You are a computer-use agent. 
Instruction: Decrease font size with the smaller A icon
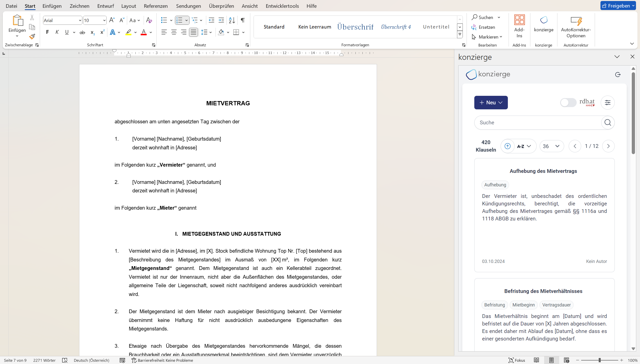tap(122, 20)
